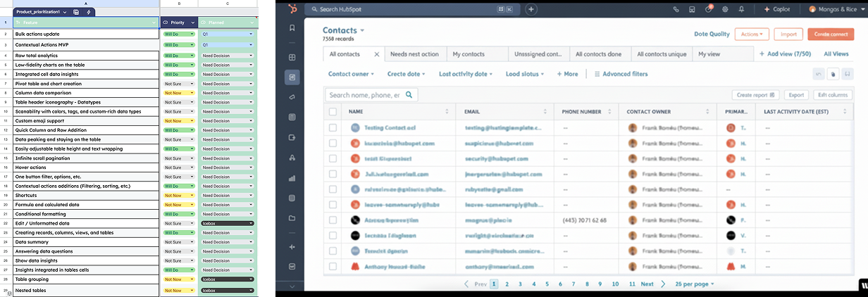Open the folder library sidebar icon
This screenshot has width=868, height=297.
pyautogui.click(x=292, y=218)
